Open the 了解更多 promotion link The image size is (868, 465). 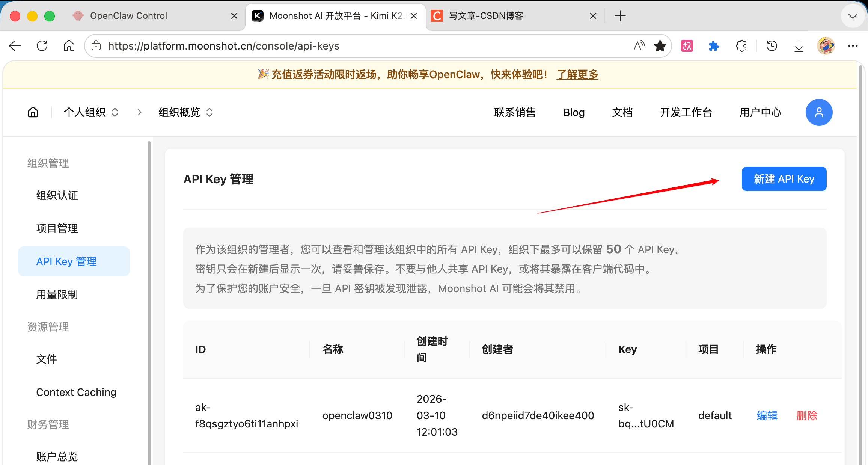(577, 74)
